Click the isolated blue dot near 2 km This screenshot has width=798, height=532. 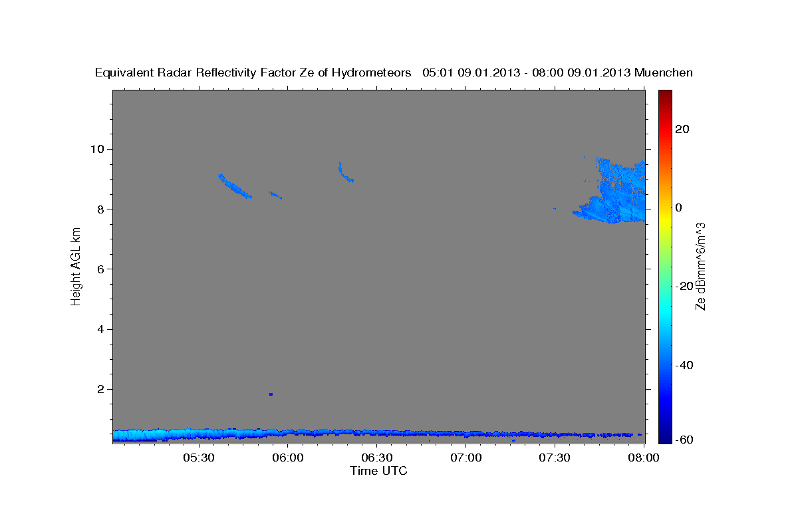point(271,394)
